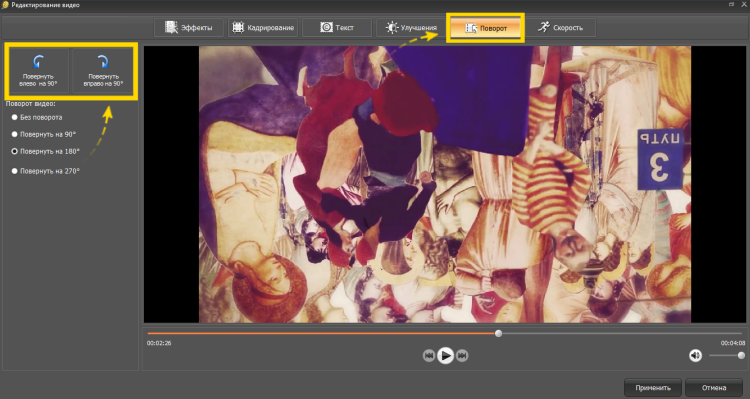Click the Поворот видео: label
Screen dimensions: 750x399
pyautogui.click(x=31, y=103)
